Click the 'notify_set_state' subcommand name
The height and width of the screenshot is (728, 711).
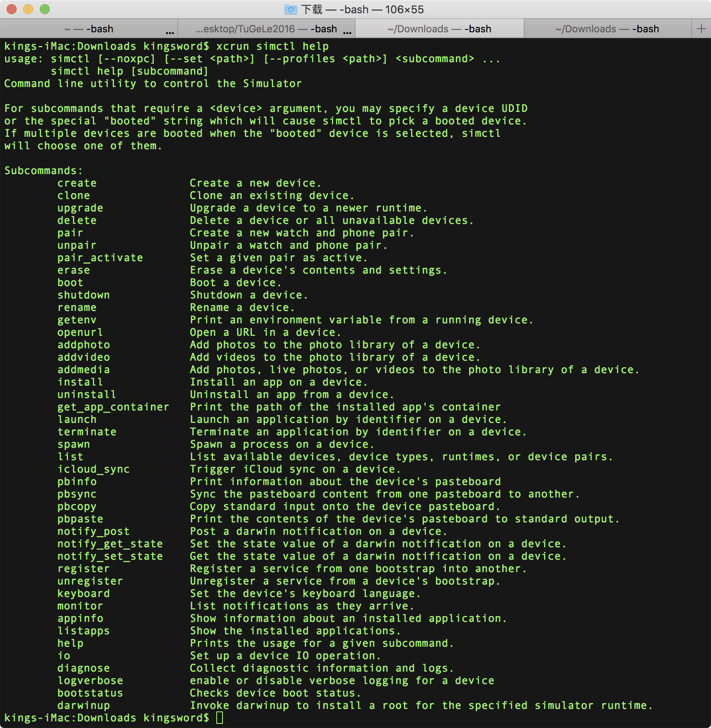tap(110, 556)
